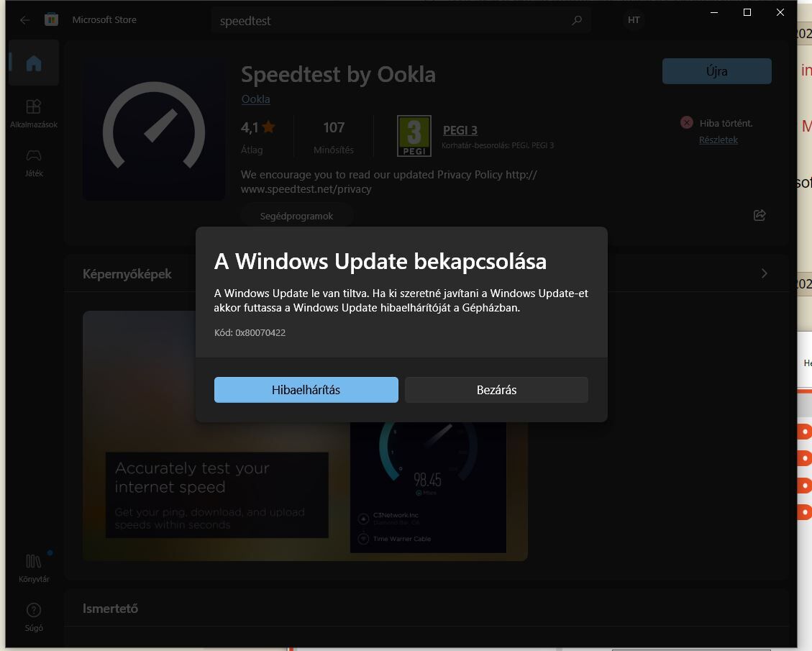The width and height of the screenshot is (812, 651).
Task: Open Könyvtár in the sidebar
Action: [34, 568]
